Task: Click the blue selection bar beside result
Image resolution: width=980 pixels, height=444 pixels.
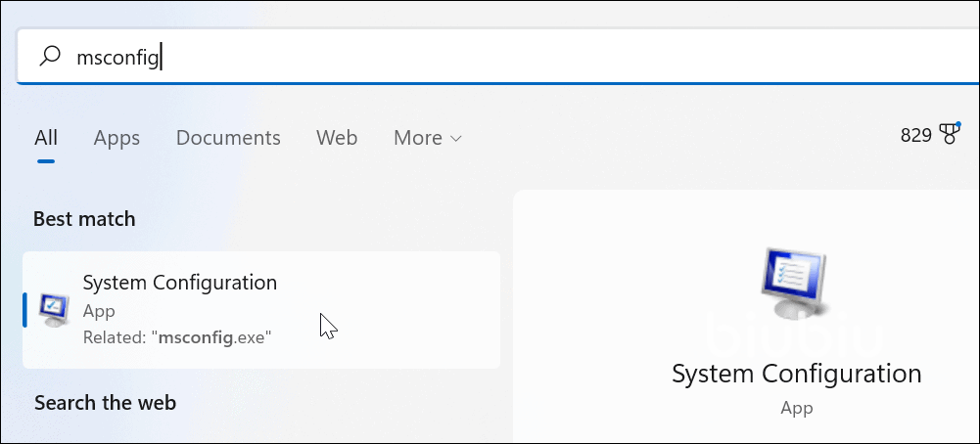Action: 24,309
